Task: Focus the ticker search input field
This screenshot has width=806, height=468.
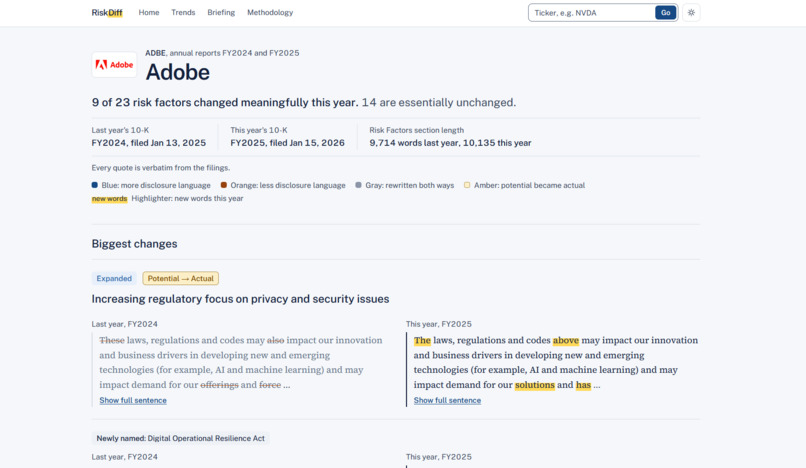Action: click(591, 13)
